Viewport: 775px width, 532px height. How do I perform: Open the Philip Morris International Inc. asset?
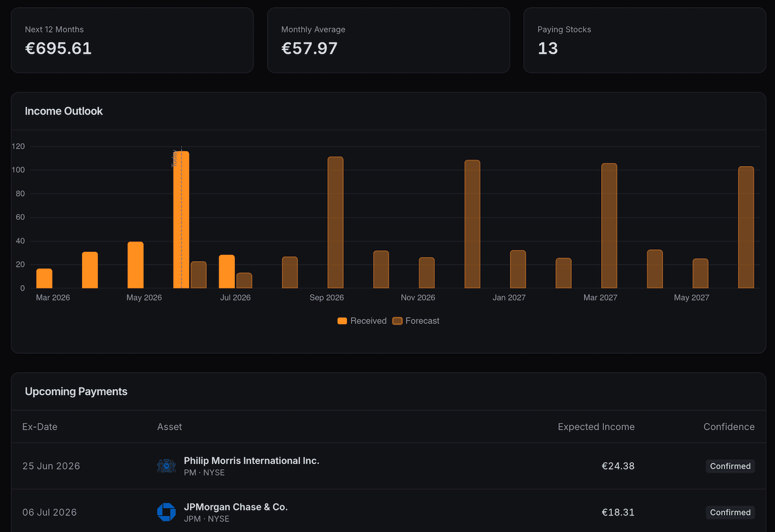click(251, 461)
